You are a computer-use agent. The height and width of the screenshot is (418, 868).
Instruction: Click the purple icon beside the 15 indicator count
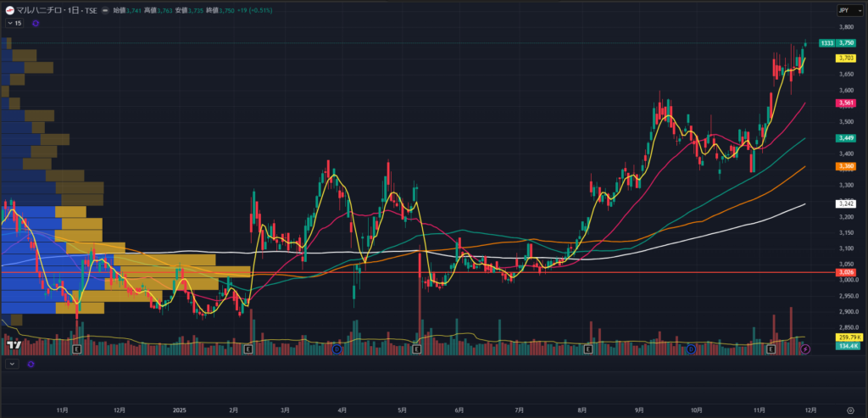tap(36, 24)
